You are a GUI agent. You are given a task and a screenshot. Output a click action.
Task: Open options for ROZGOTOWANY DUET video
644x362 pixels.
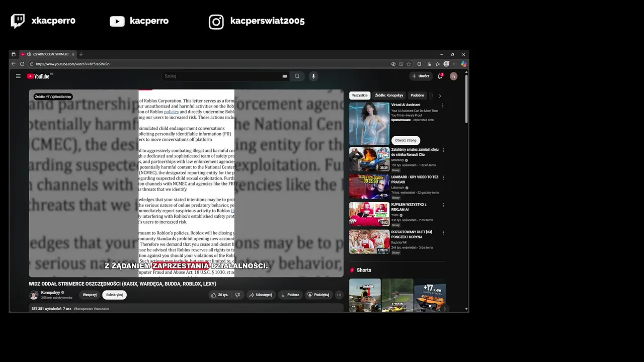click(x=443, y=233)
